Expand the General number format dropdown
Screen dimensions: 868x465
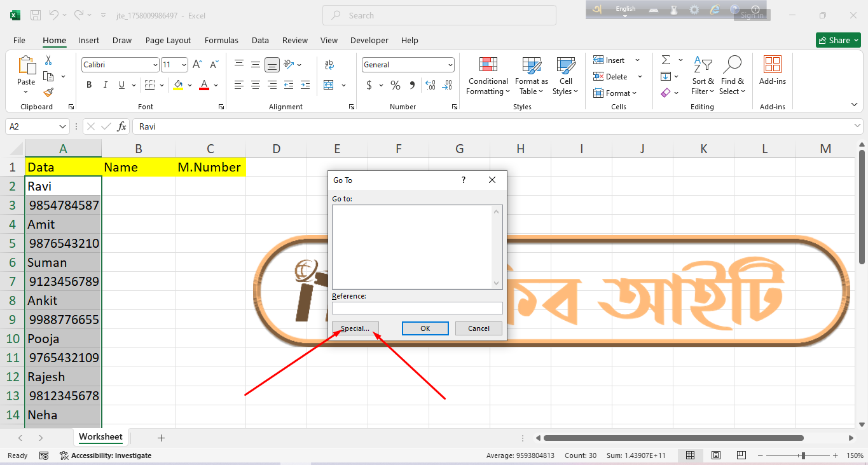[450, 65]
